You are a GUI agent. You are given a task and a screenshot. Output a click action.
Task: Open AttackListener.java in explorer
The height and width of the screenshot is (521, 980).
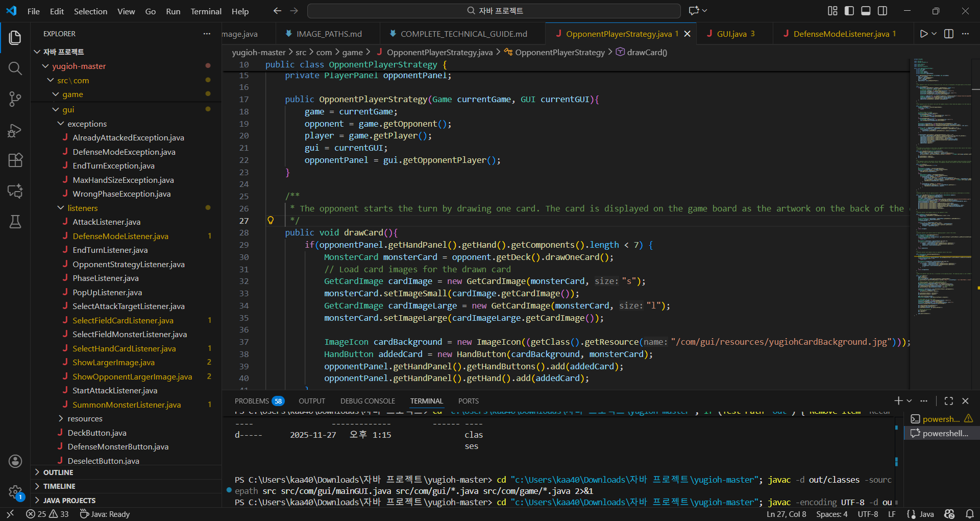point(106,222)
